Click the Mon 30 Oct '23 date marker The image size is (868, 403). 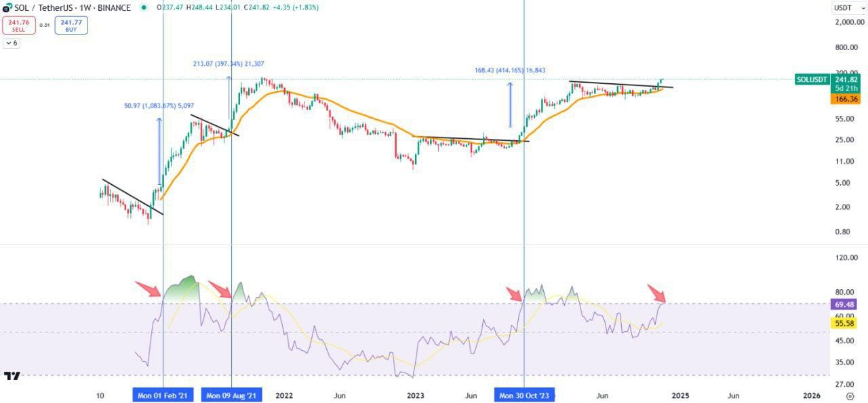click(524, 395)
